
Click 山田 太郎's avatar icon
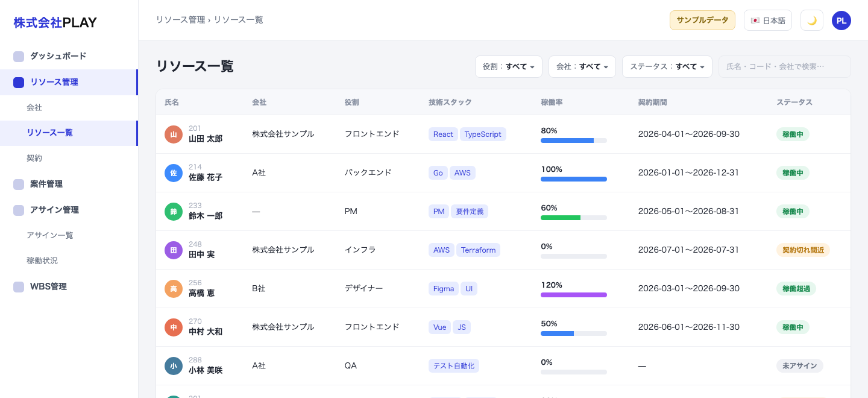[174, 134]
